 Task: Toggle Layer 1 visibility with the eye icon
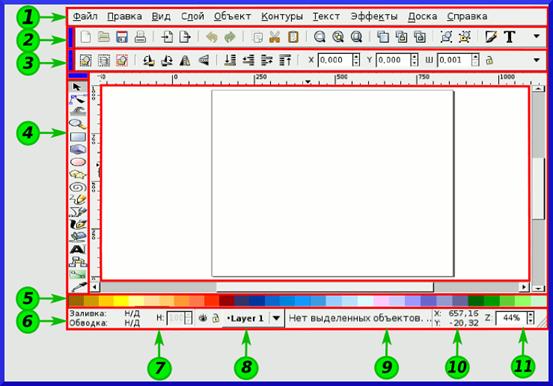point(203,318)
